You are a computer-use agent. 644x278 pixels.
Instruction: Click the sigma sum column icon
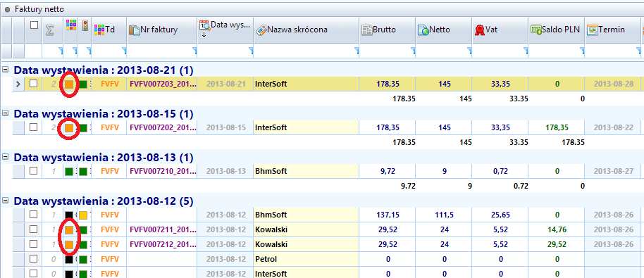click(x=50, y=30)
